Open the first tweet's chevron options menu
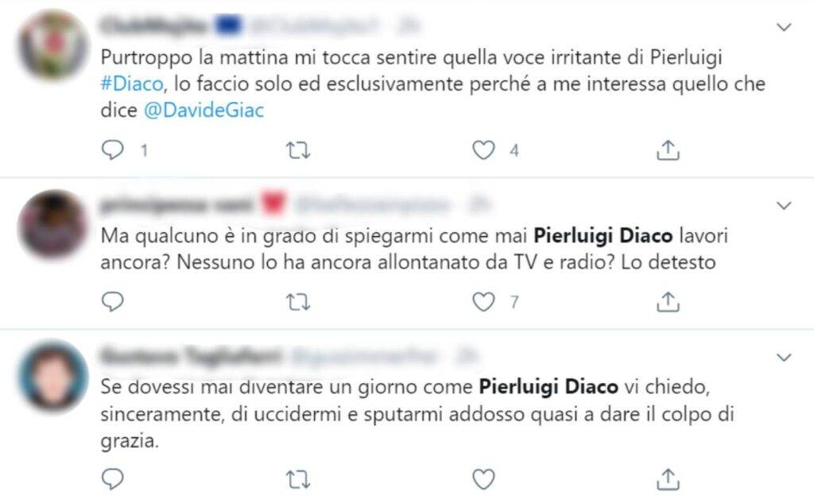The width and height of the screenshot is (814, 504). coord(783,27)
